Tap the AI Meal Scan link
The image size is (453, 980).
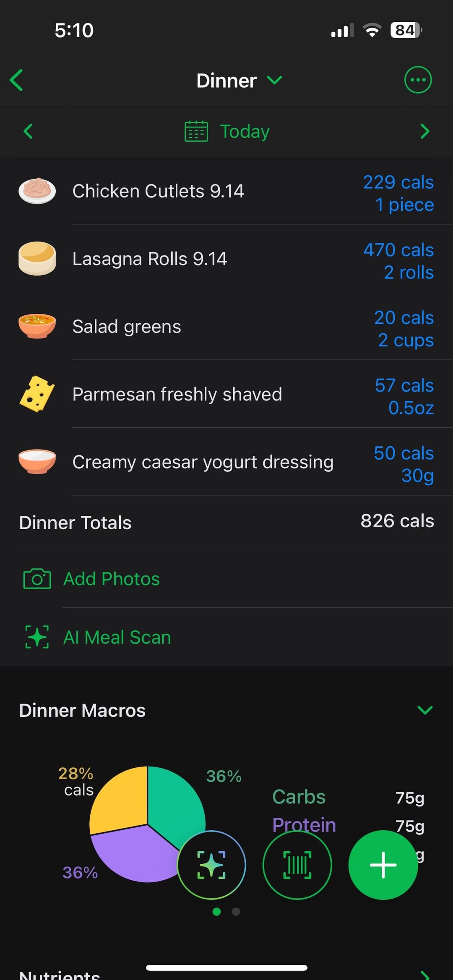[x=117, y=637]
